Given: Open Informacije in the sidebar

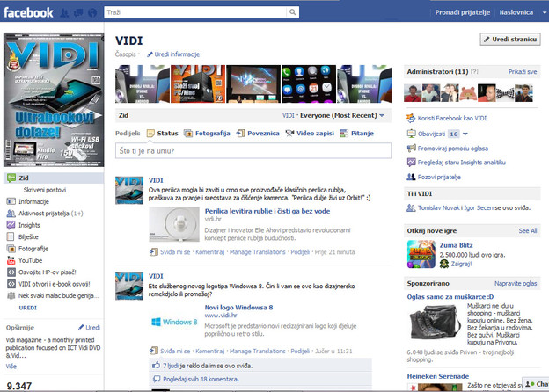Looking at the screenshot, I should tap(33, 201).
